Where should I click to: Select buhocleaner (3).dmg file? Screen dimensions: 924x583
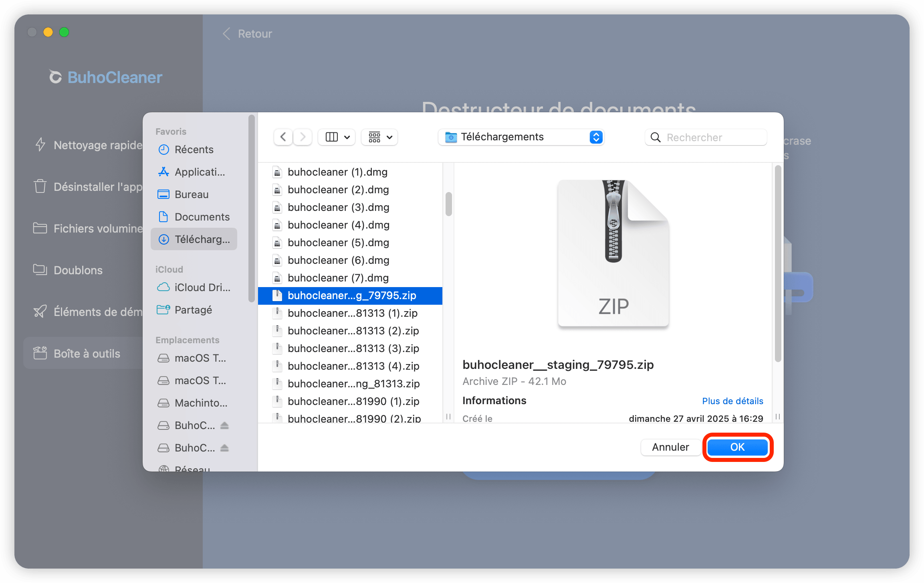point(350,207)
